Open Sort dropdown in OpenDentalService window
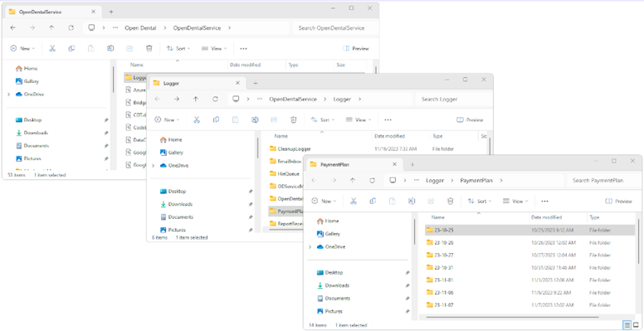This screenshot has height=331, width=644. (x=178, y=48)
